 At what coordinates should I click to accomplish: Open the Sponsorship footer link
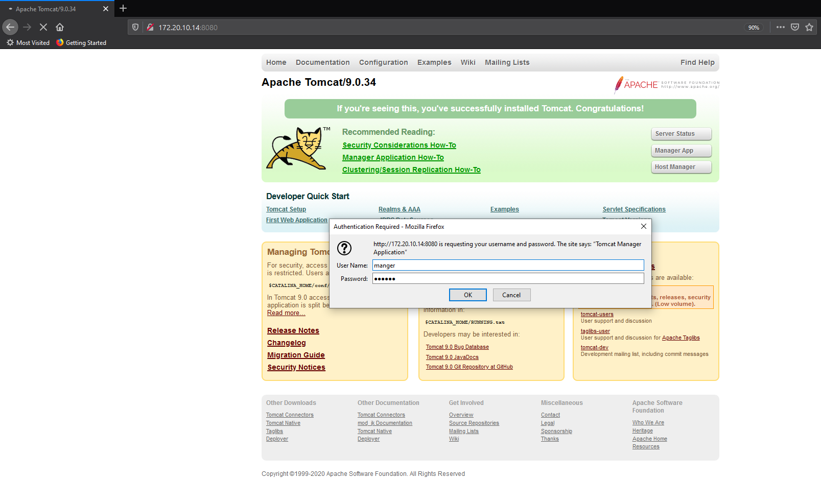click(x=556, y=431)
